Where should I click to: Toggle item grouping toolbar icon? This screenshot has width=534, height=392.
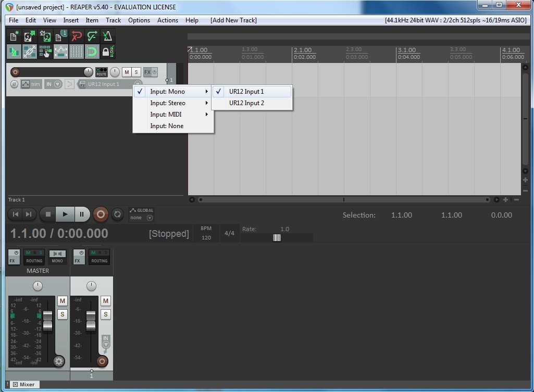[29, 52]
